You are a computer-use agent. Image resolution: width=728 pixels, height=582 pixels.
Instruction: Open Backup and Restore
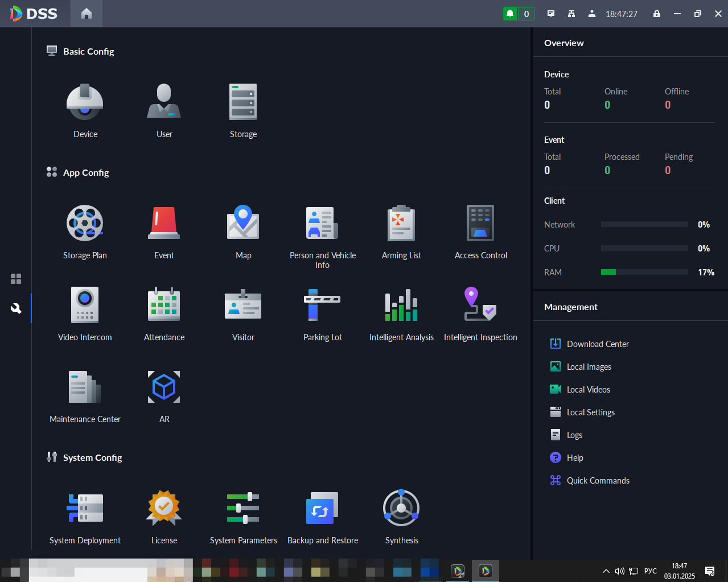coord(322,508)
